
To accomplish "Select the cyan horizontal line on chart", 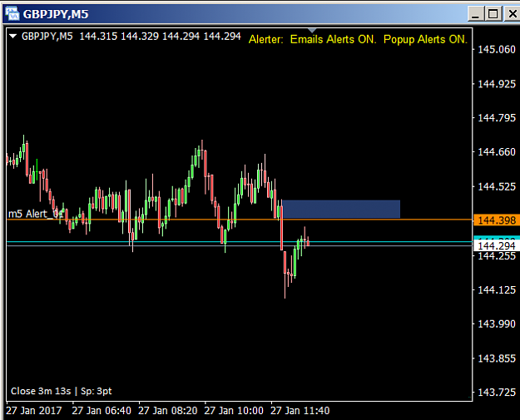I will tap(239, 242).
